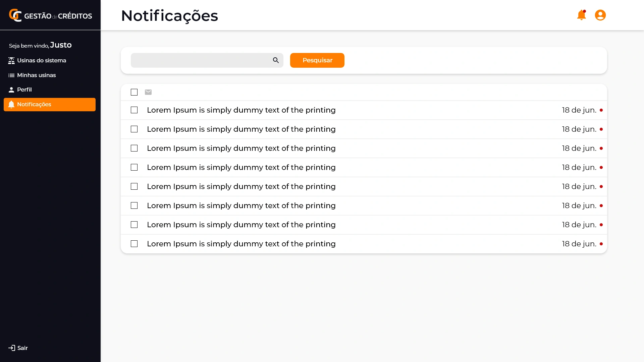This screenshot has width=644, height=362.
Task: Select Notificações in the sidebar
Action: point(34,104)
